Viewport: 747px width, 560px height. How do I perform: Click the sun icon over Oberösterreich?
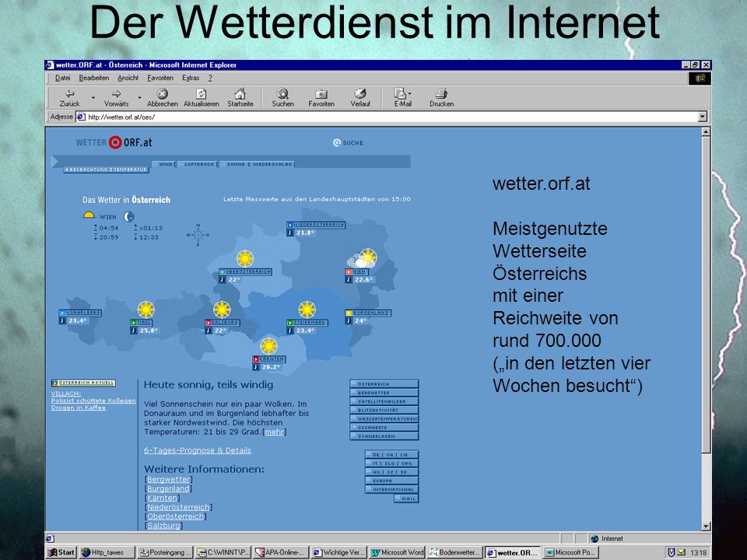245,258
